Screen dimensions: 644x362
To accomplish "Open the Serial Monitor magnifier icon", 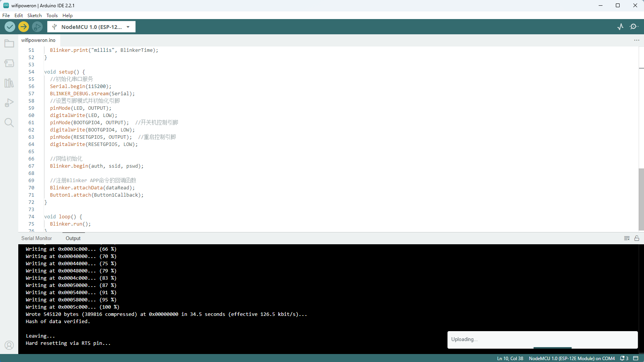I will pos(634,27).
